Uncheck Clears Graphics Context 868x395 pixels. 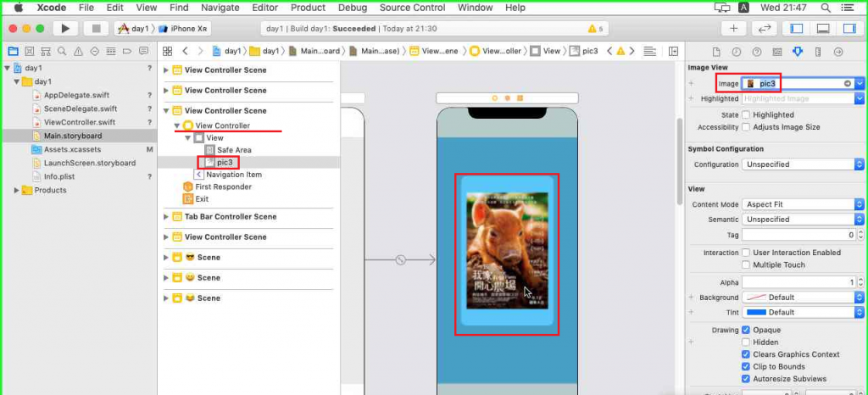pos(746,354)
